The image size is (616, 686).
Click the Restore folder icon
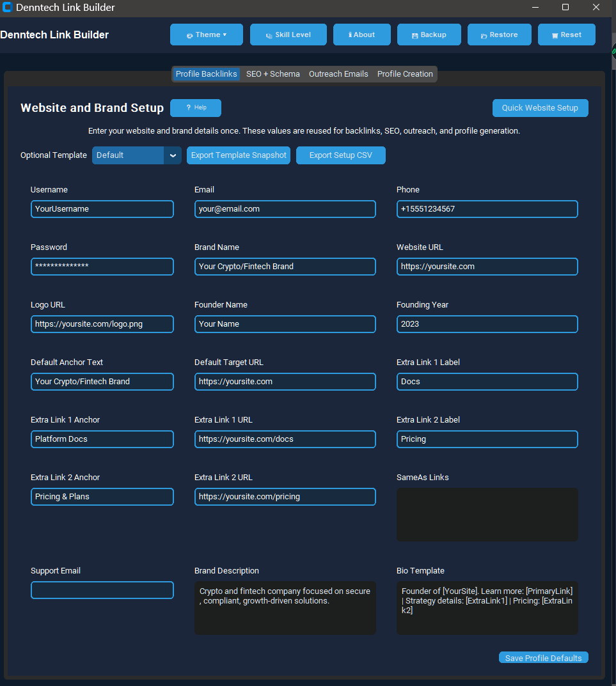(x=484, y=35)
